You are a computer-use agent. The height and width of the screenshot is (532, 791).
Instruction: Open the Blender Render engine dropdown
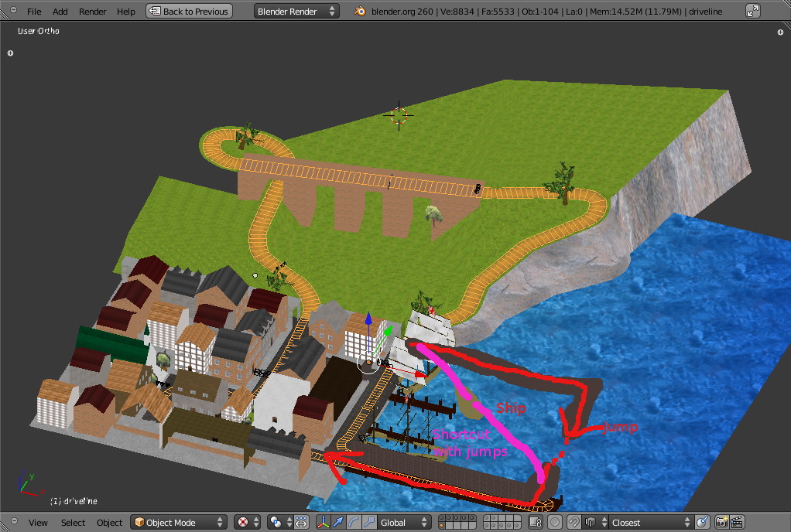(296, 12)
